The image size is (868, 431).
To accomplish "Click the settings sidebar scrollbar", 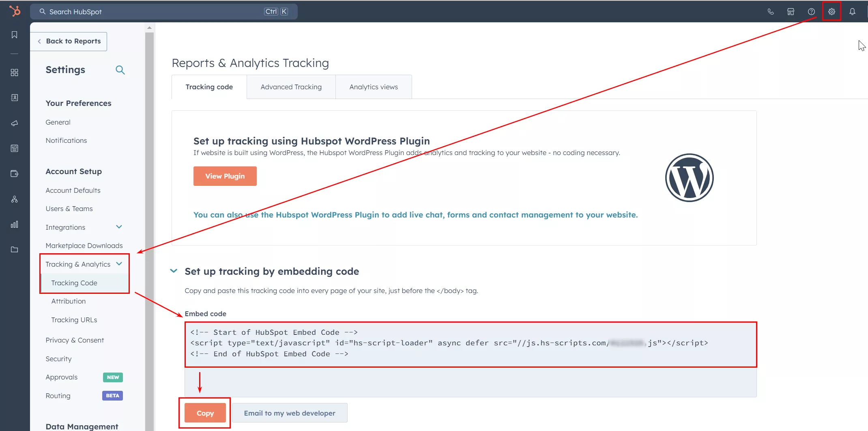I will 149,231.
